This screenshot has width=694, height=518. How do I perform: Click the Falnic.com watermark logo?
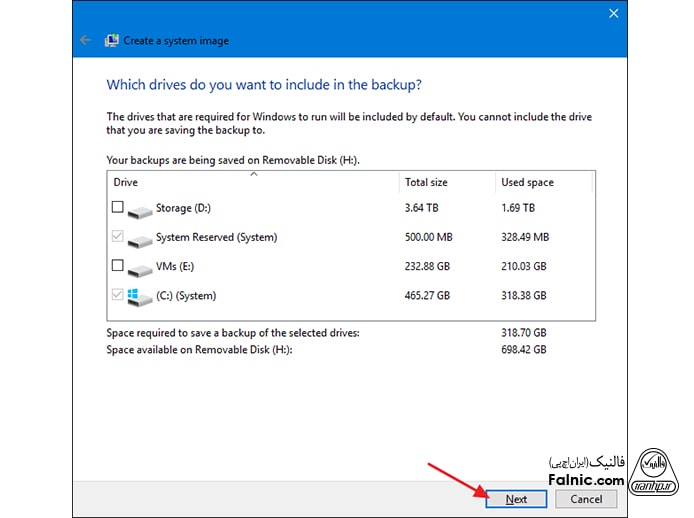[587, 470]
